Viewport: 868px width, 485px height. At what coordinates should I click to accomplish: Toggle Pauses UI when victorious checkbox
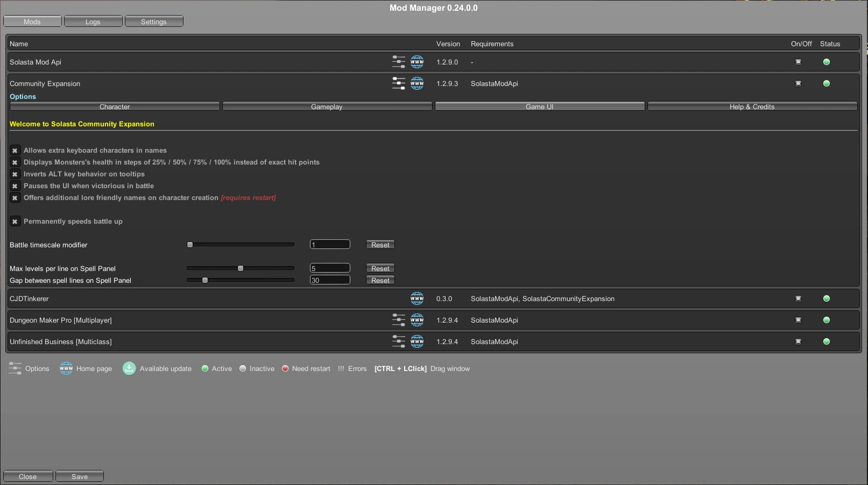click(15, 186)
